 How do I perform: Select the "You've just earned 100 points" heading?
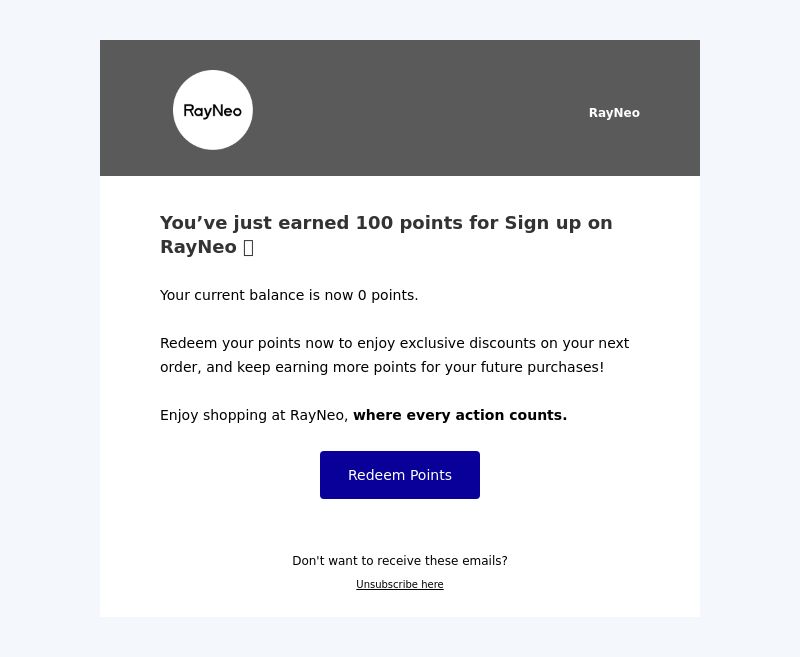(386, 235)
